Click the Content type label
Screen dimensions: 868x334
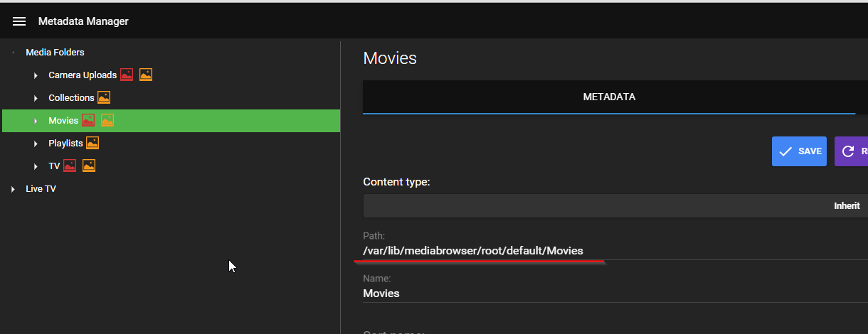(396, 182)
